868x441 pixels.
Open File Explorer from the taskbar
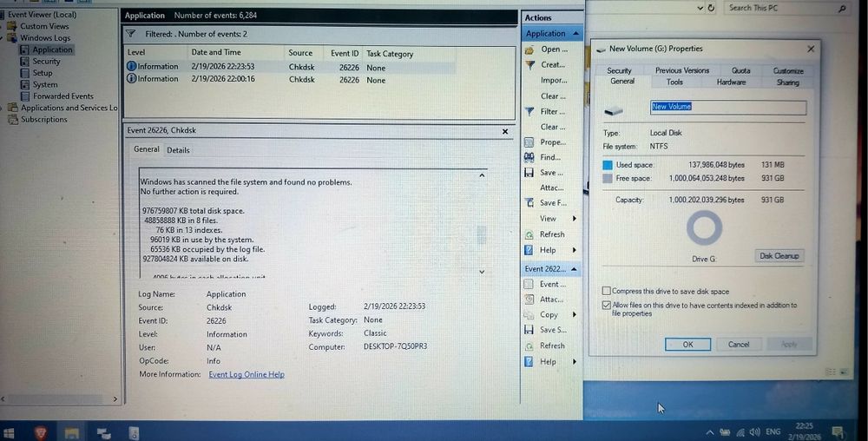(71, 432)
